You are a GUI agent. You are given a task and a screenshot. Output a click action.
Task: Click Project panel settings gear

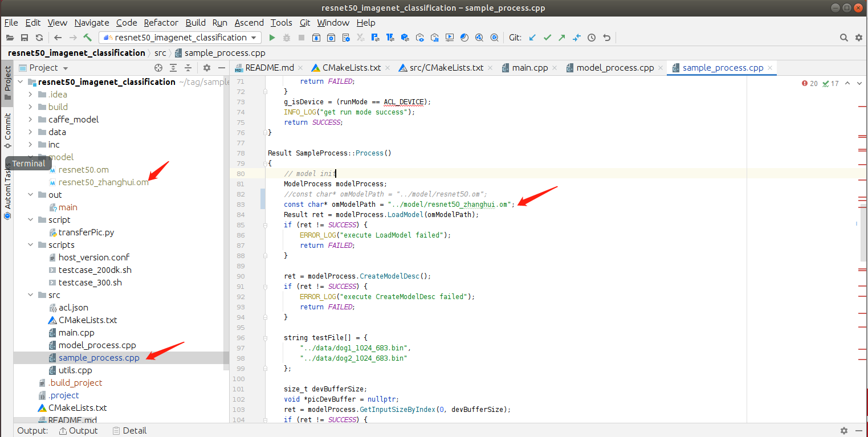point(207,68)
